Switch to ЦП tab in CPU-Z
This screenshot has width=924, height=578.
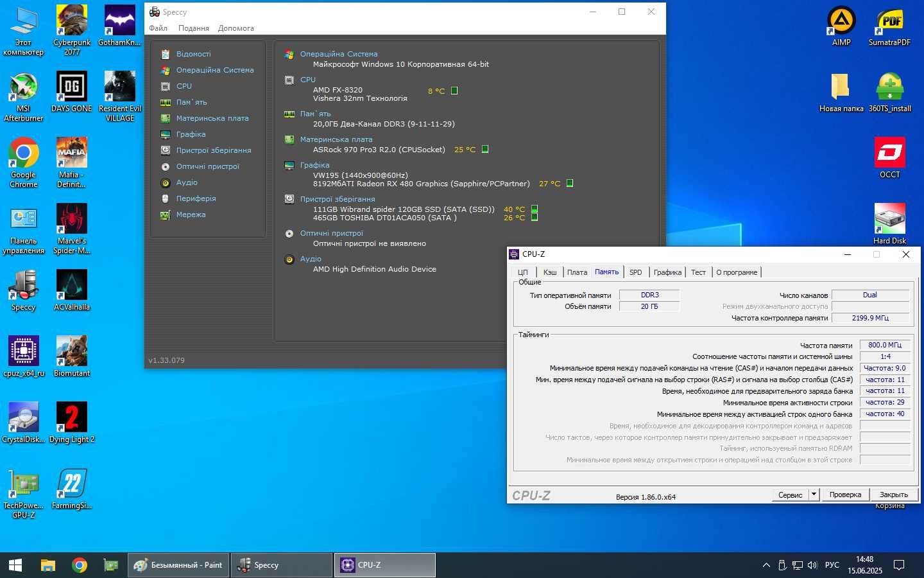523,272
